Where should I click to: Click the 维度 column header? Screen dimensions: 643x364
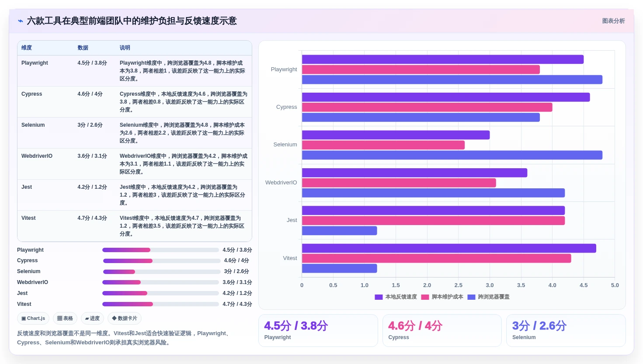click(27, 48)
